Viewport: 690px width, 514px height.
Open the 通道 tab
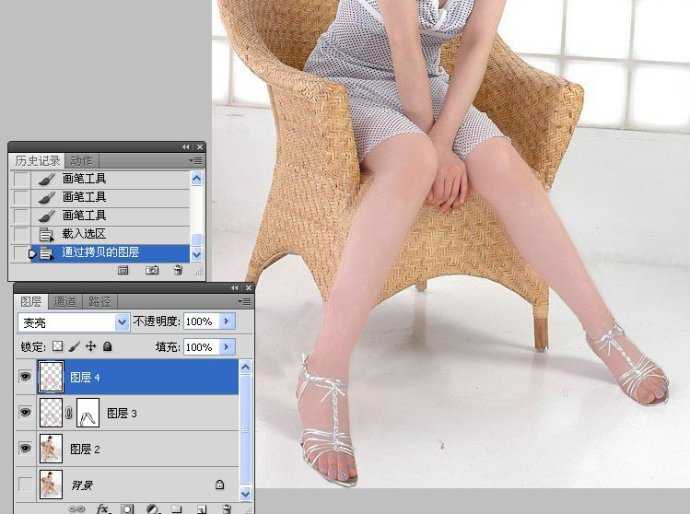click(65, 301)
